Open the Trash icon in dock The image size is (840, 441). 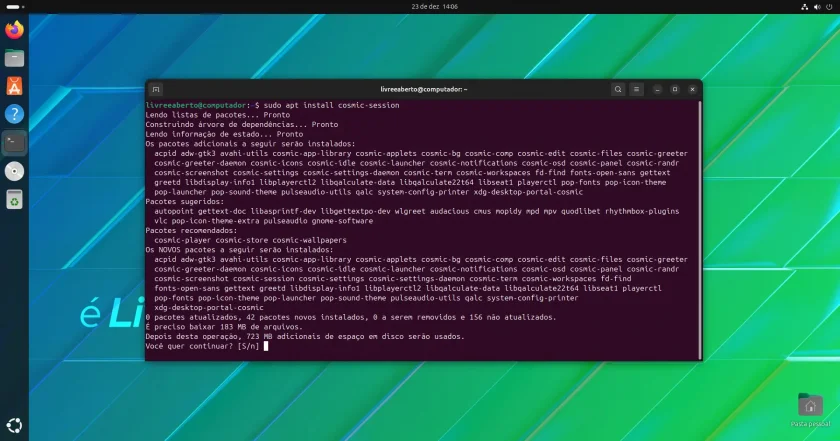pos(14,199)
